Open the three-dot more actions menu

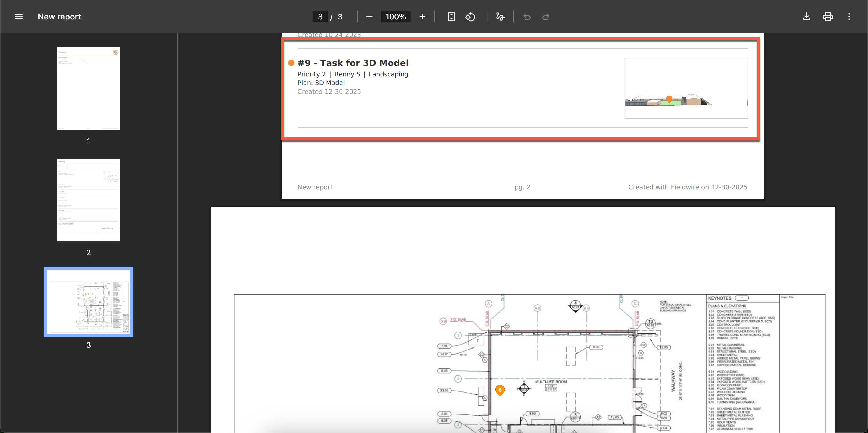tap(849, 17)
